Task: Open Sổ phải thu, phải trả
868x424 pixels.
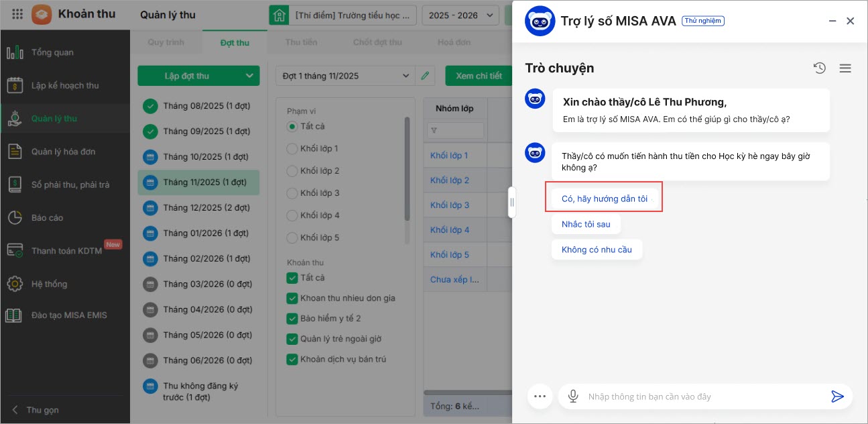Action: [65, 184]
